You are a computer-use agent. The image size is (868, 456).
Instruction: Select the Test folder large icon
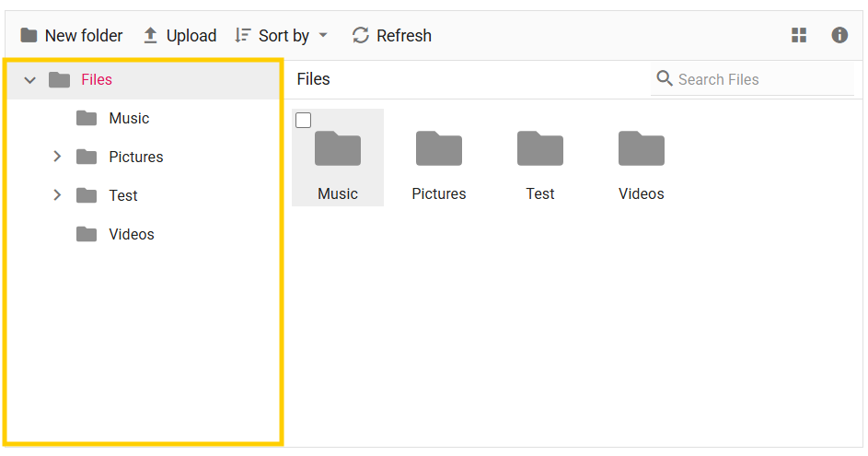point(540,148)
